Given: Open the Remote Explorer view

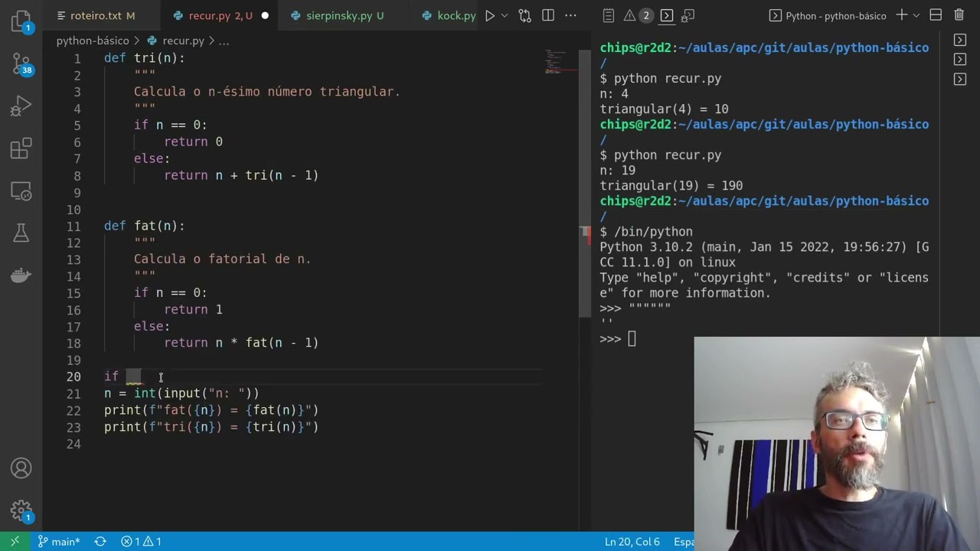Looking at the screenshot, I should 21,191.
